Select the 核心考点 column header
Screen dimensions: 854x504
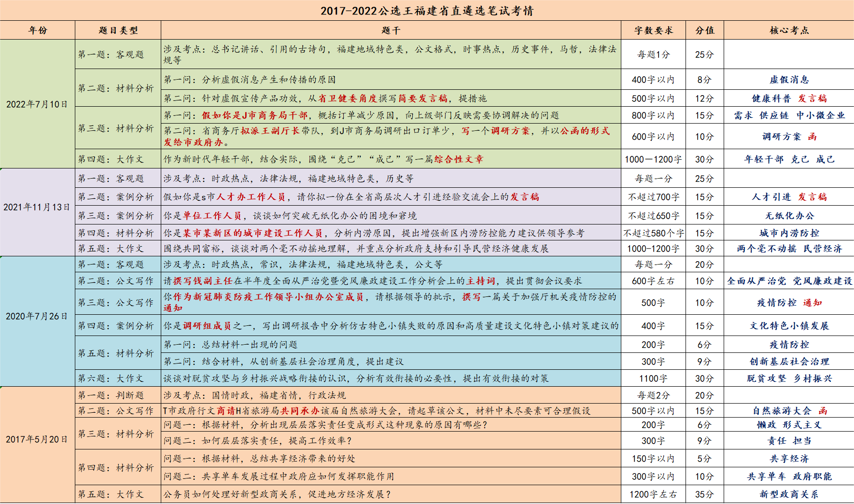click(x=789, y=30)
